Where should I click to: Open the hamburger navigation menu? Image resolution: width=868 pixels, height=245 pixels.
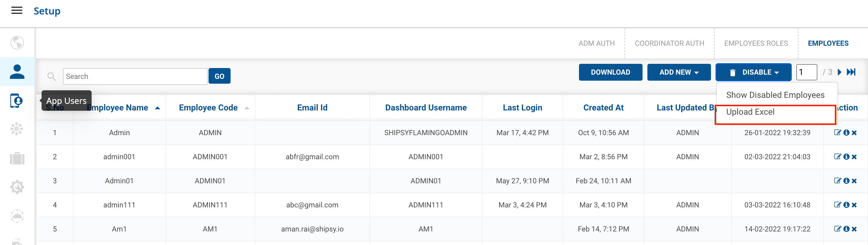tap(17, 11)
